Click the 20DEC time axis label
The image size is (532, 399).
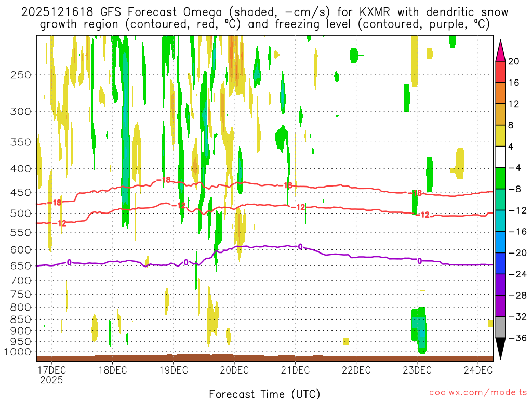tap(234, 370)
